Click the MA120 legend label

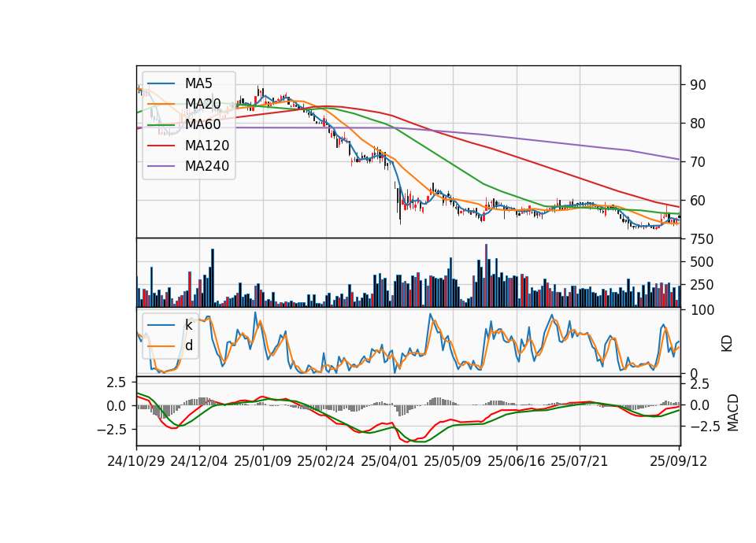click(207, 146)
